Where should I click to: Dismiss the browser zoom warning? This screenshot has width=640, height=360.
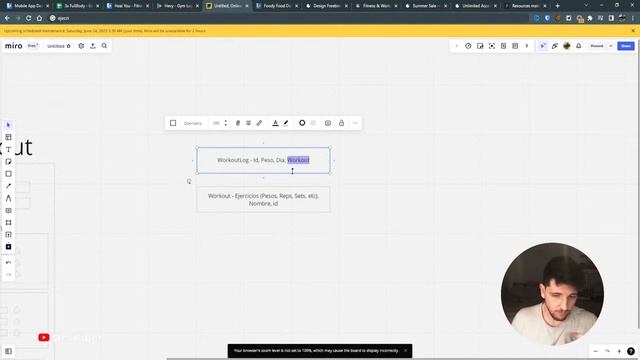pos(405,351)
